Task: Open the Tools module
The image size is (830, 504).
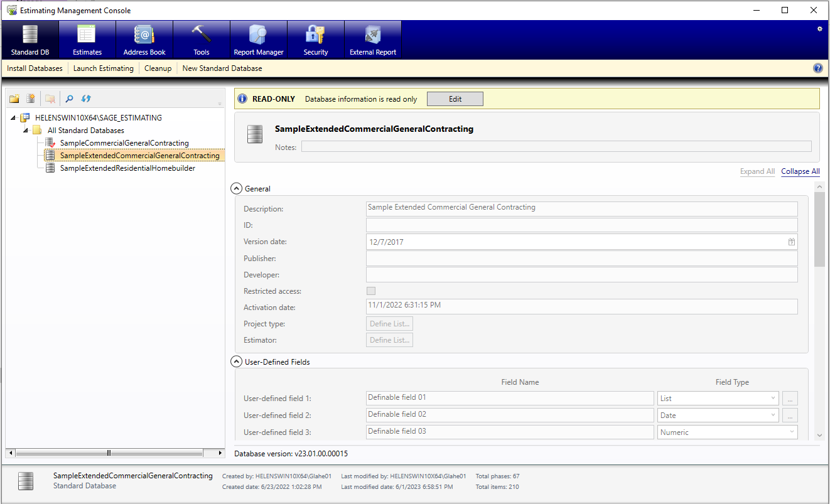Action: pyautogui.click(x=202, y=40)
